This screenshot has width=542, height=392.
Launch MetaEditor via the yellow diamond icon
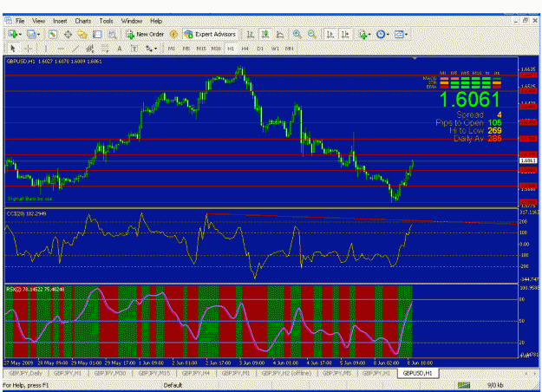click(173, 34)
